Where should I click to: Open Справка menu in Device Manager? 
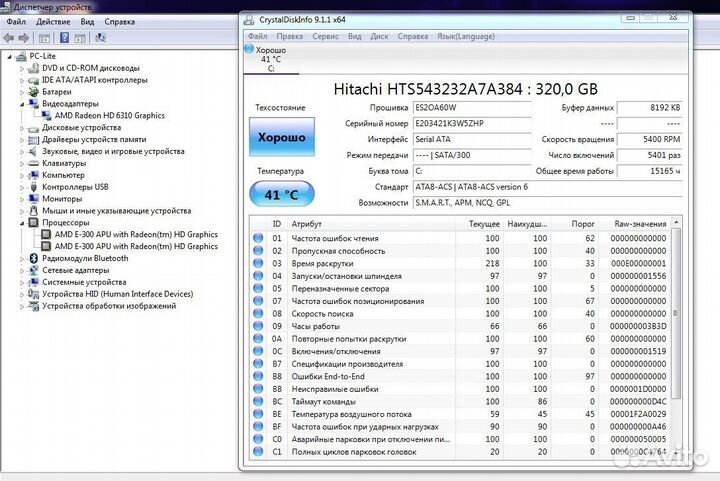(119, 22)
